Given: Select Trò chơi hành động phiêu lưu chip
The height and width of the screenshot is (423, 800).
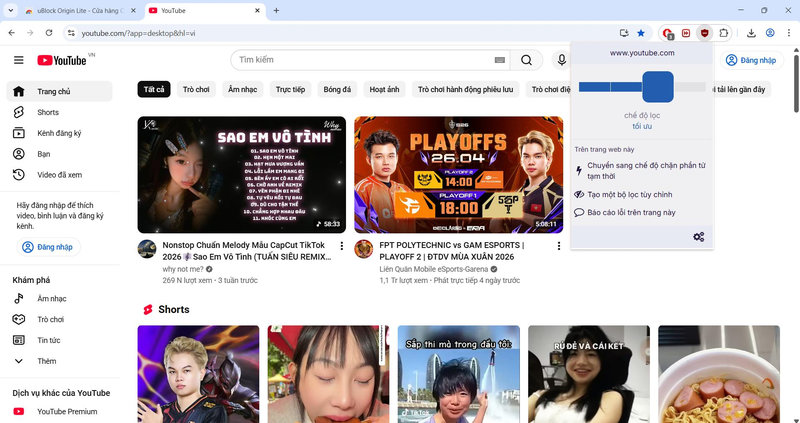Looking at the screenshot, I should [465, 90].
